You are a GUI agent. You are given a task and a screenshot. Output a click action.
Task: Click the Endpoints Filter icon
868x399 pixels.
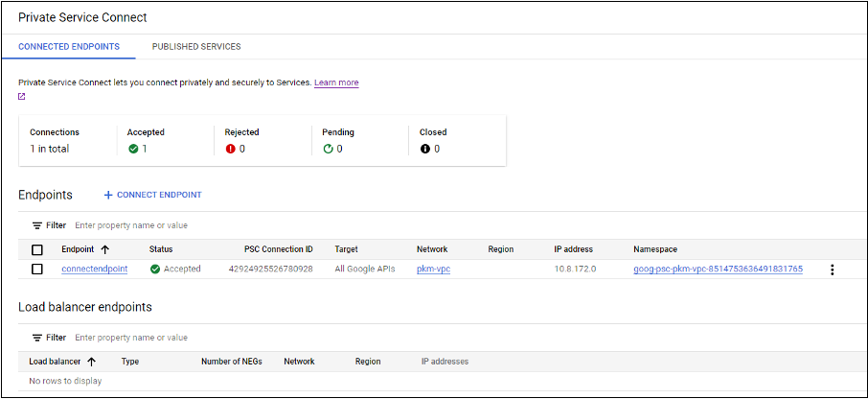37,225
